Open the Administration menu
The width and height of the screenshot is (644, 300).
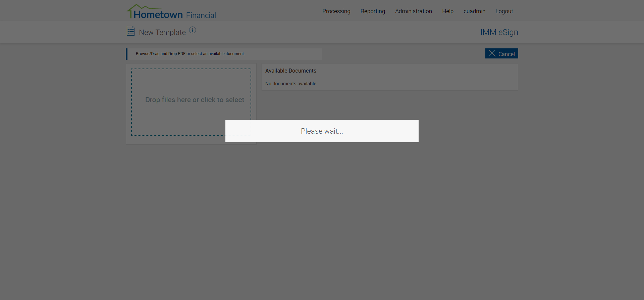(x=414, y=11)
